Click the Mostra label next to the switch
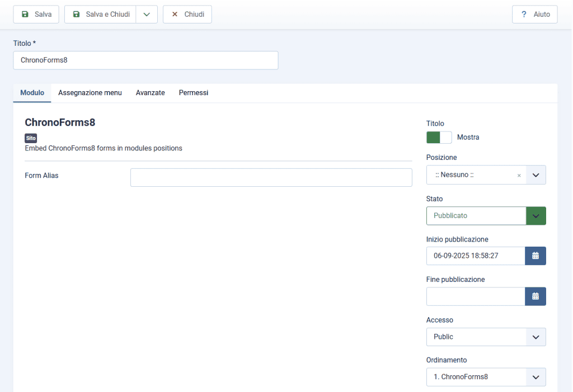573x392 pixels. 468,137
